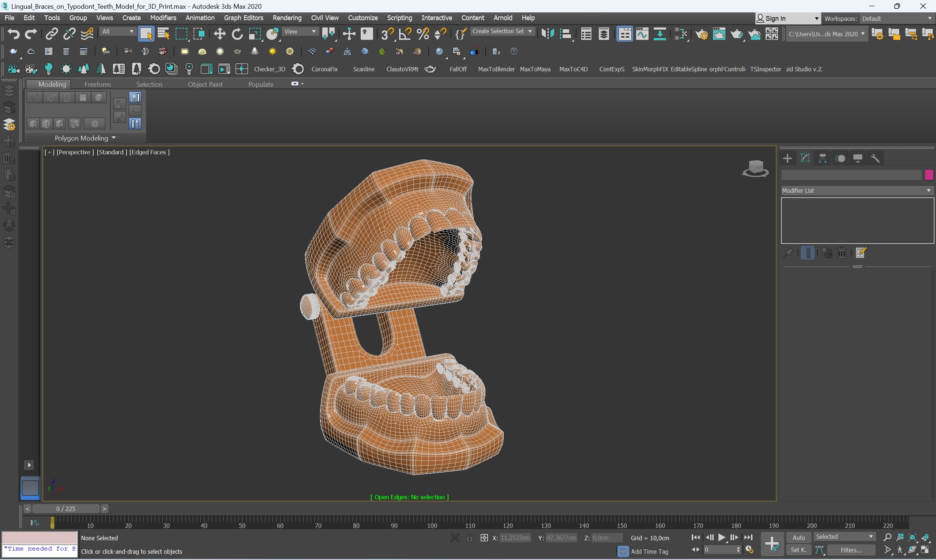Screen dimensions: 936x560
Task: Toggle the Angle Snap button
Action: pyautogui.click(x=405, y=34)
